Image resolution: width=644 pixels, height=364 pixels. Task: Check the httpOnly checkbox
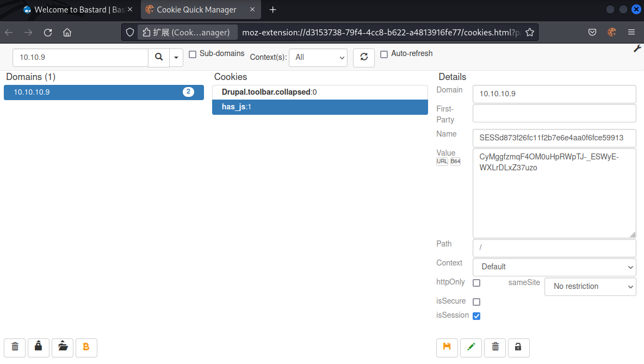[476, 283]
